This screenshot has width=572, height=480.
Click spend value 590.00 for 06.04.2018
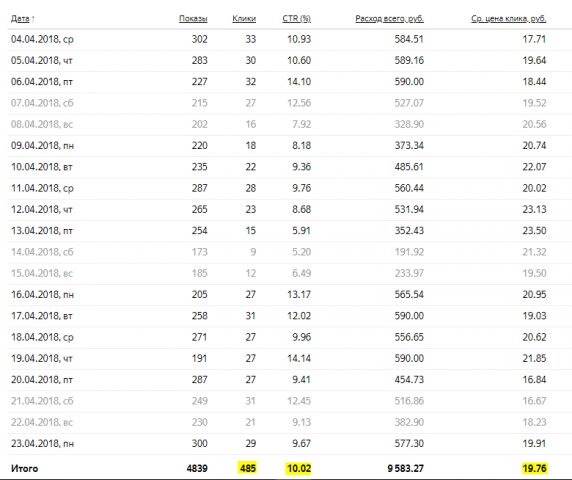[x=409, y=82]
